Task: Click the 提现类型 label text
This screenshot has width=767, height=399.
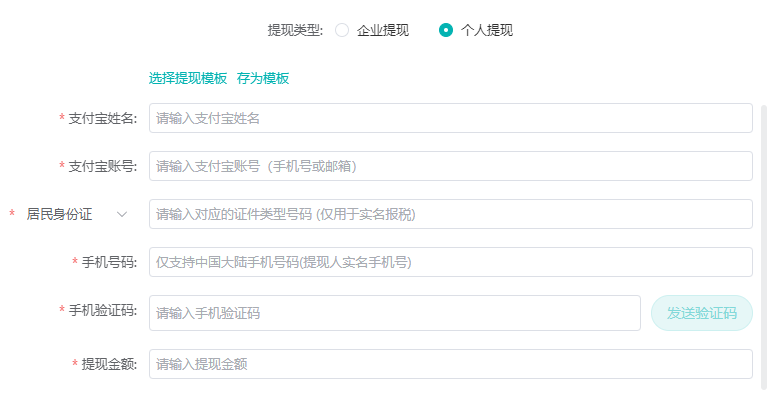Action: pos(295,30)
